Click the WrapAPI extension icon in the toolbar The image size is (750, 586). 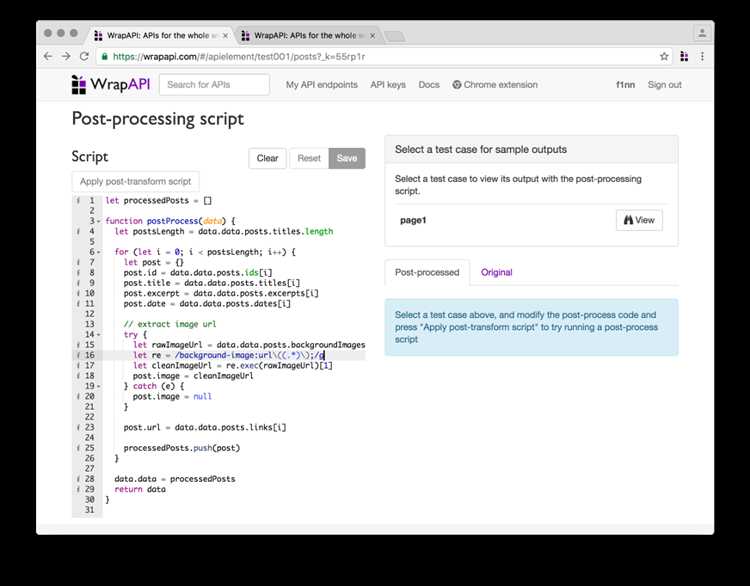[x=685, y=57]
